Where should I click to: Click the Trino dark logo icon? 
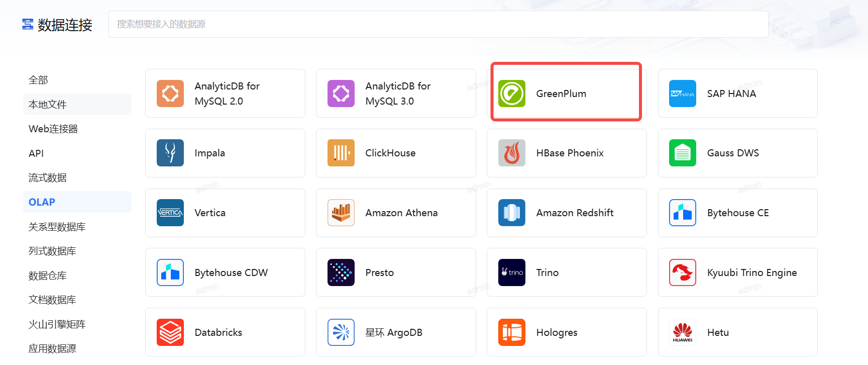pyautogui.click(x=511, y=272)
